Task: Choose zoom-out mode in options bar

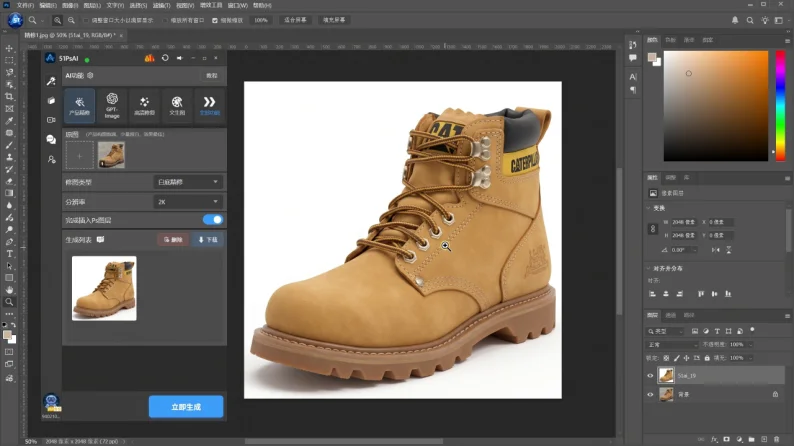Action: (71, 20)
